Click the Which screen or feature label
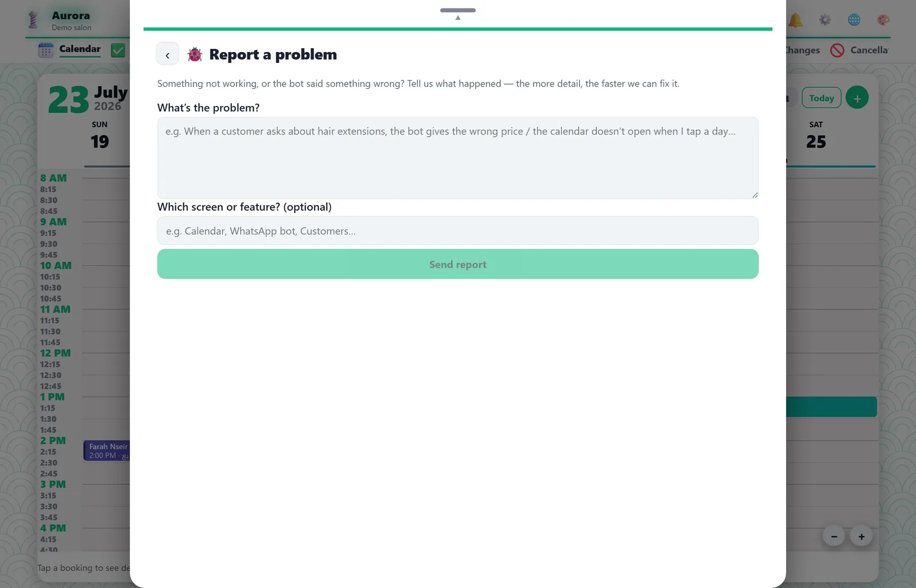The width and height of the screenshot is (916, 588). 244,207
